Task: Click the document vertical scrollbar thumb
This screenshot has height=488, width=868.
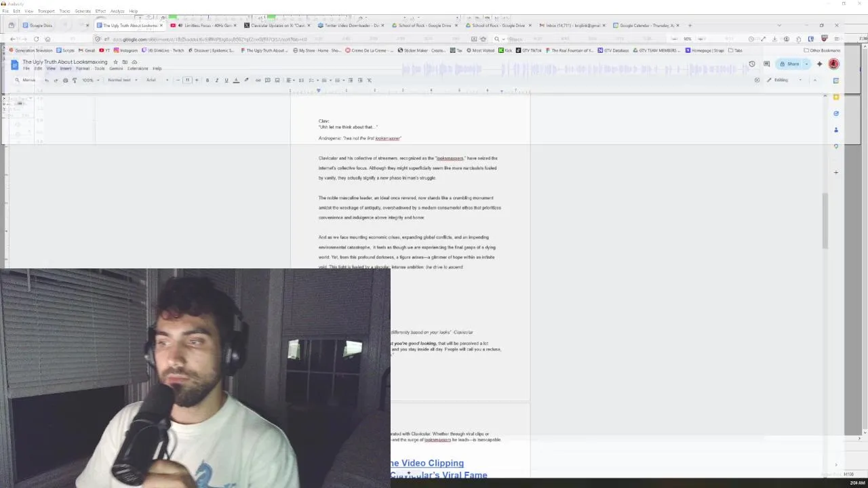Action: click(x=825, y=220)
